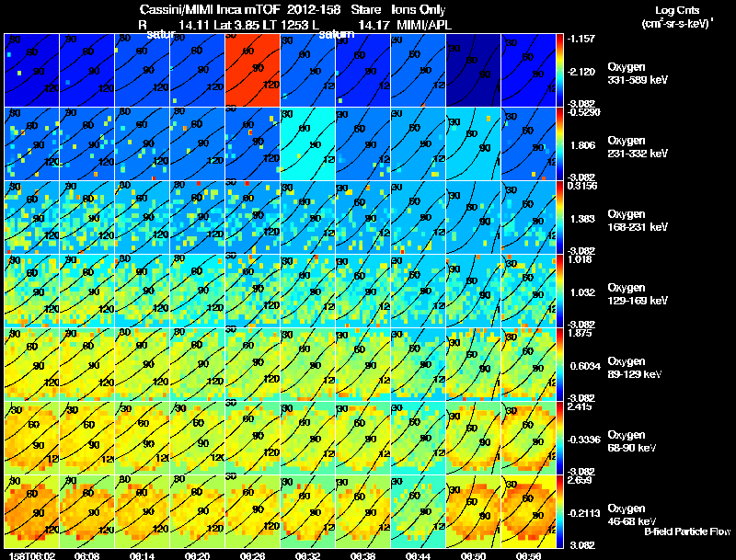
Task: Click the color bar beside Oxygen 46-68 keV
Action: point(559,511)
